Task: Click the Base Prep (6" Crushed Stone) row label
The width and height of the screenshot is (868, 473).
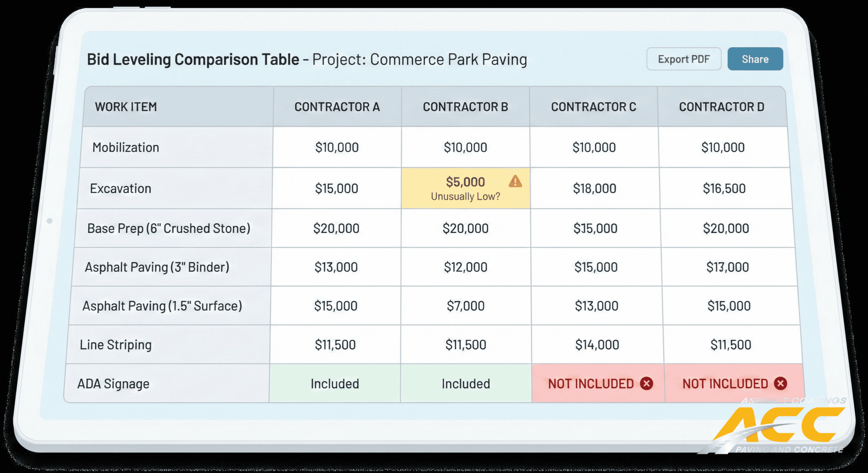Action: click(x=169, y=228)
